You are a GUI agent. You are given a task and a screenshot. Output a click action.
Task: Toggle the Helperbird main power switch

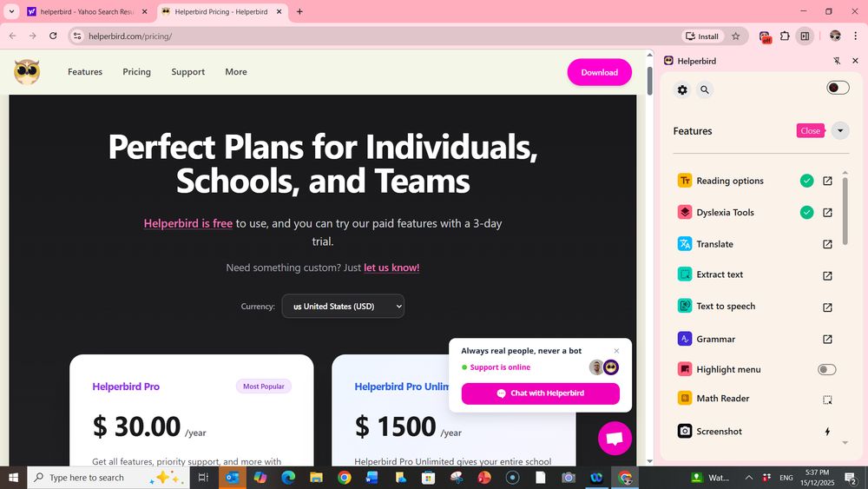pos(838,88)
